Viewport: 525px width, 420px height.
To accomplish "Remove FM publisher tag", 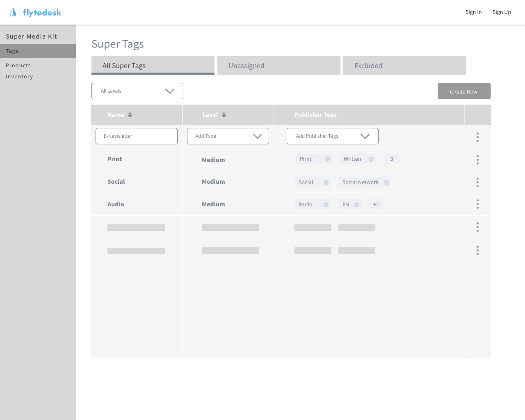I will coord(357,205).
